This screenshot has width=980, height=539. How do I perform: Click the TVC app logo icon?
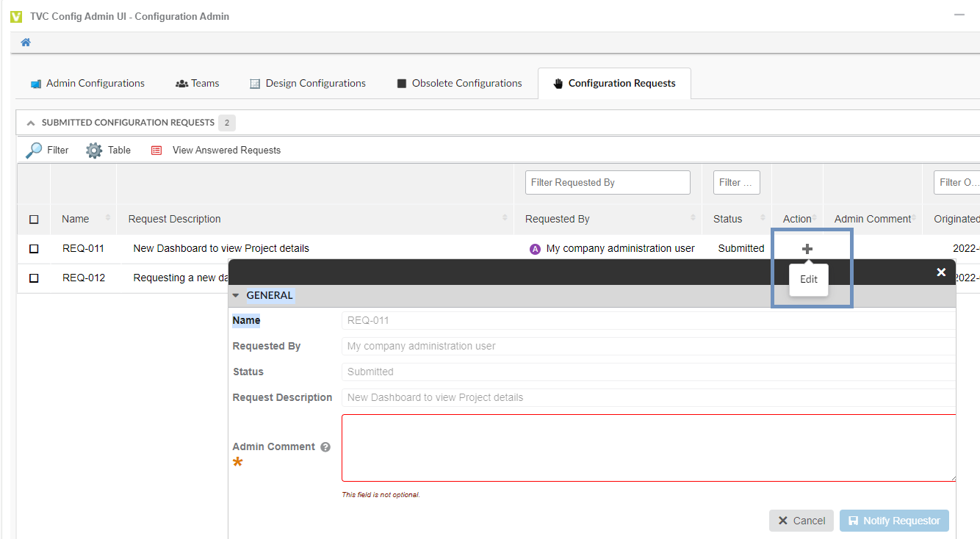(16, 16)
